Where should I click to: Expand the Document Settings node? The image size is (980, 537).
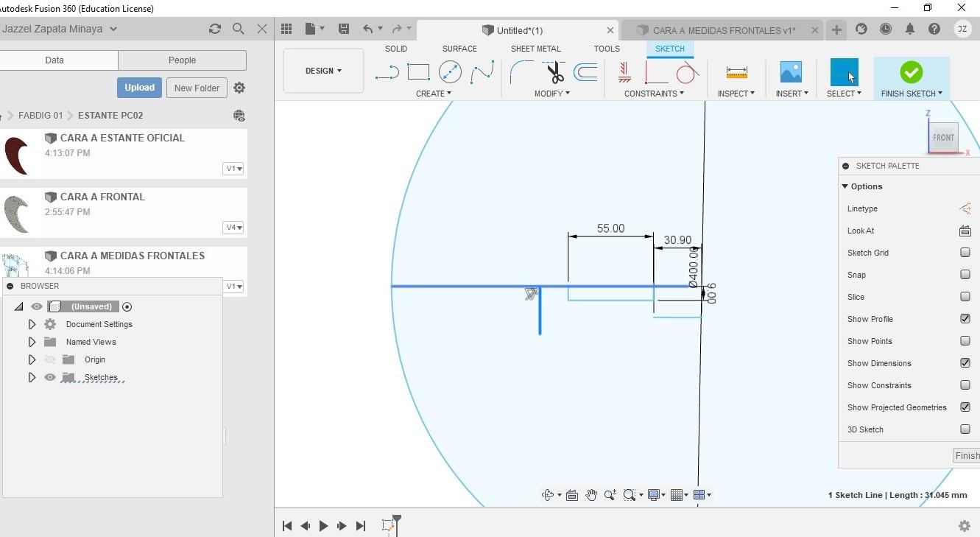pos(32,324)
